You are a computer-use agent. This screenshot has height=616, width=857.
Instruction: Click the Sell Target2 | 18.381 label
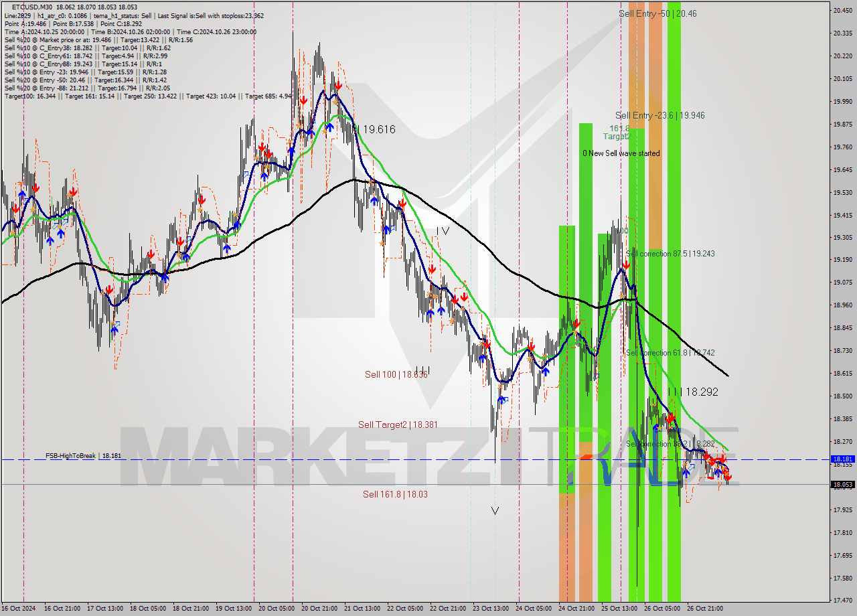pos(398,425)
